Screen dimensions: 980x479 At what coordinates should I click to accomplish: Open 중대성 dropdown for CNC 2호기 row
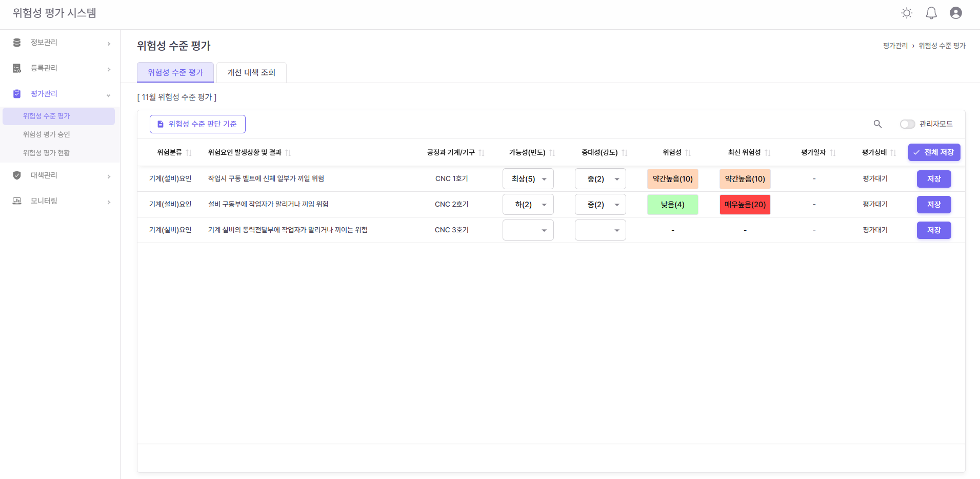[600, 205]
